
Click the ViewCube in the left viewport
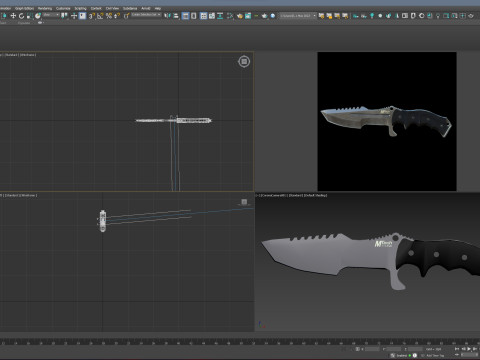pos(244,202)
